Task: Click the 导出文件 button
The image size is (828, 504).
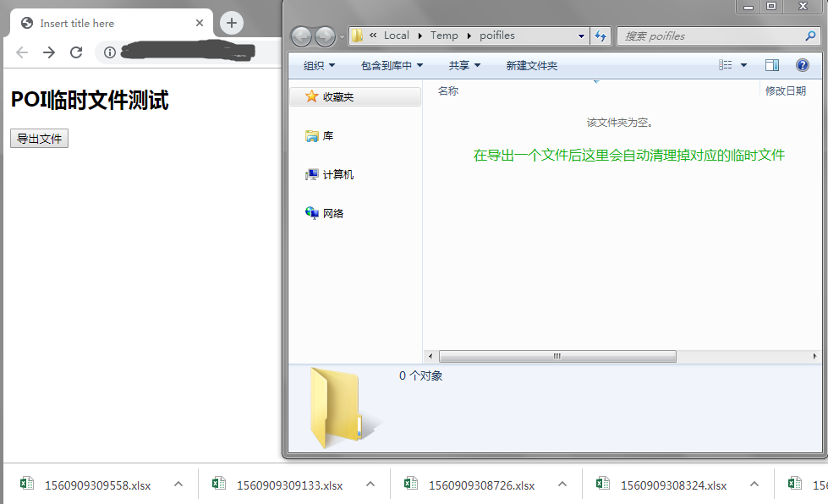Action: 39,139
